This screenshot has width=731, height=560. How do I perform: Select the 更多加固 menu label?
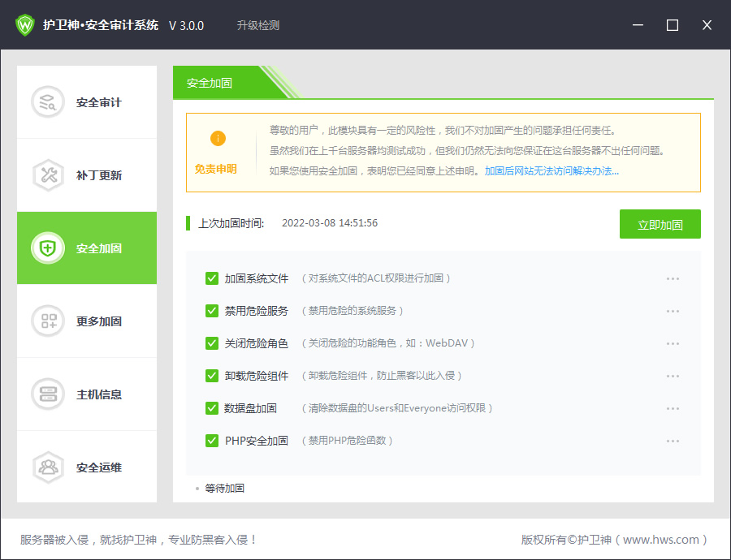[x=99, y=321]
